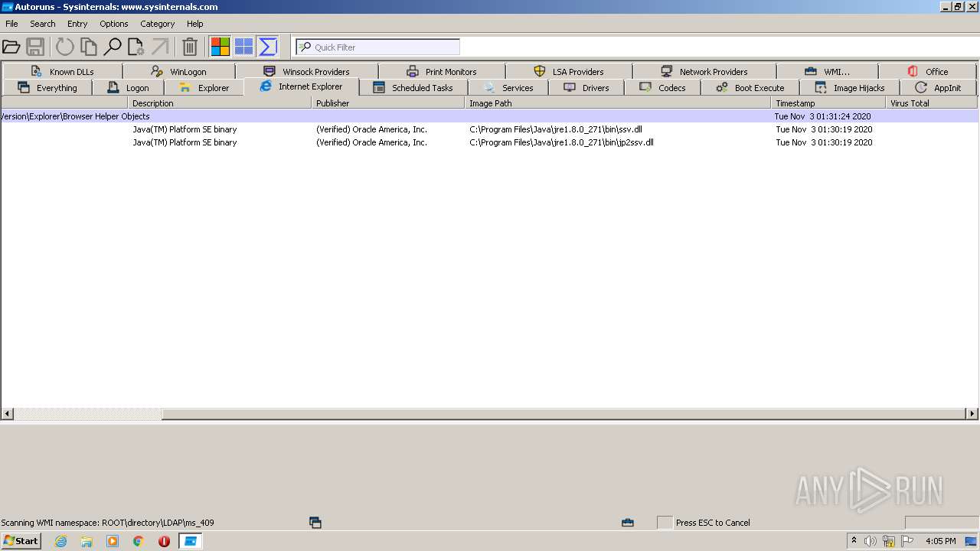Click the status bar briefcase icon
The width and height of the screenshot is (980, 551).
628,523
